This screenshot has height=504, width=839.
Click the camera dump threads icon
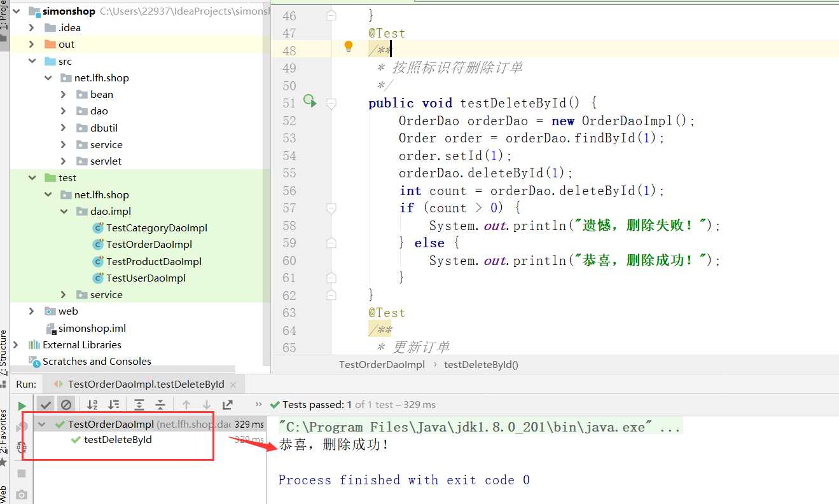point(22,494)
